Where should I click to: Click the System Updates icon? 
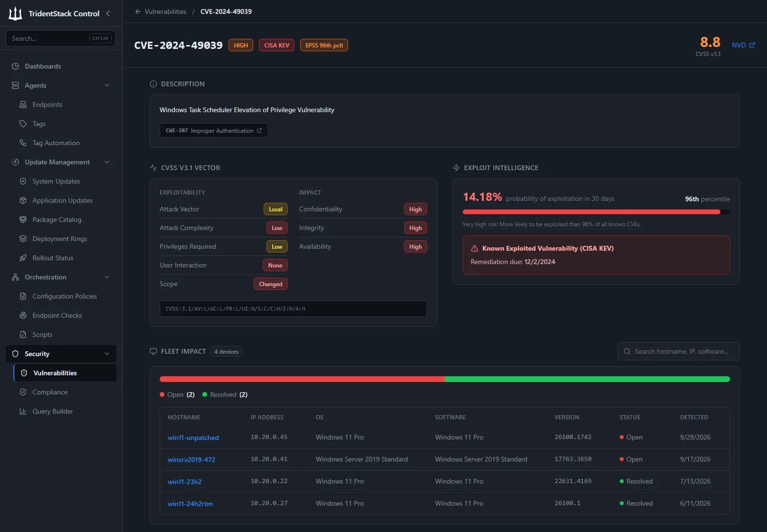pyautogui.click(x=23, y=181)
